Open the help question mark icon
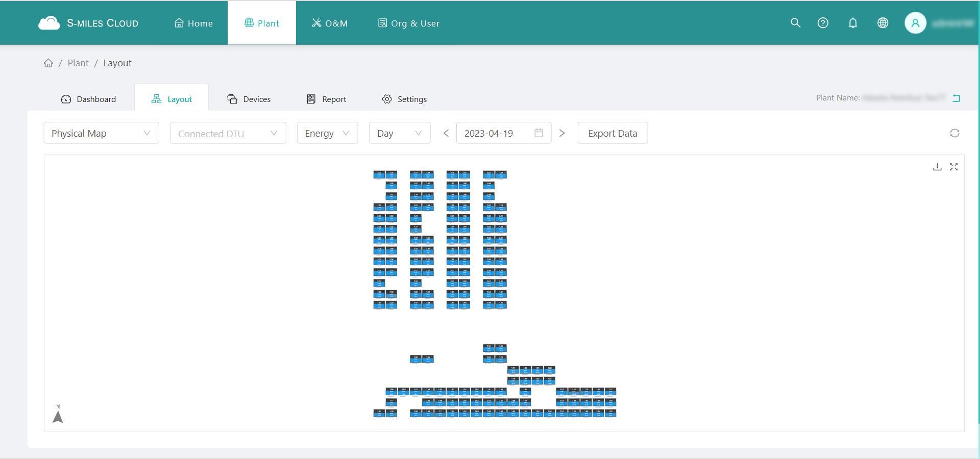Screen dimensions: 980x459 pos(823,23)
